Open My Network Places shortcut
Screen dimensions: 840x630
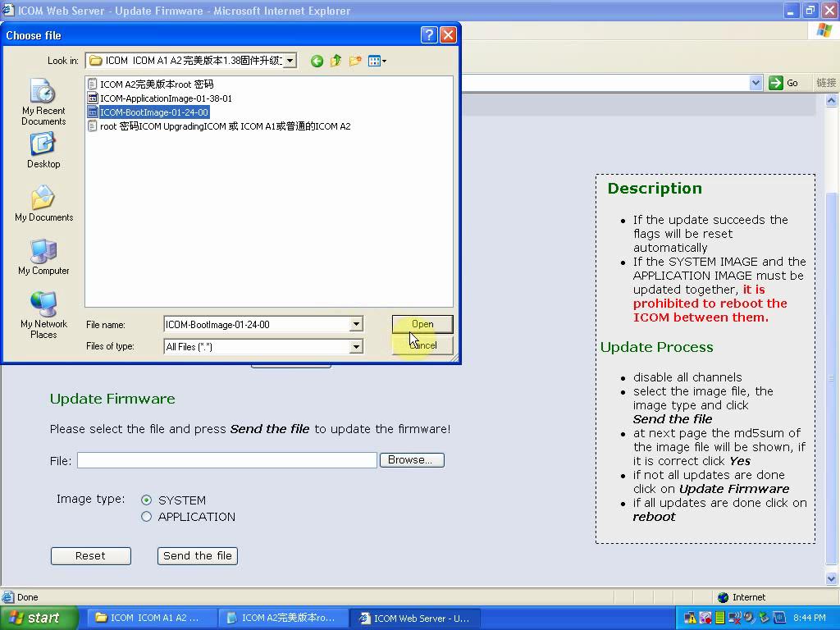[43, 315]
